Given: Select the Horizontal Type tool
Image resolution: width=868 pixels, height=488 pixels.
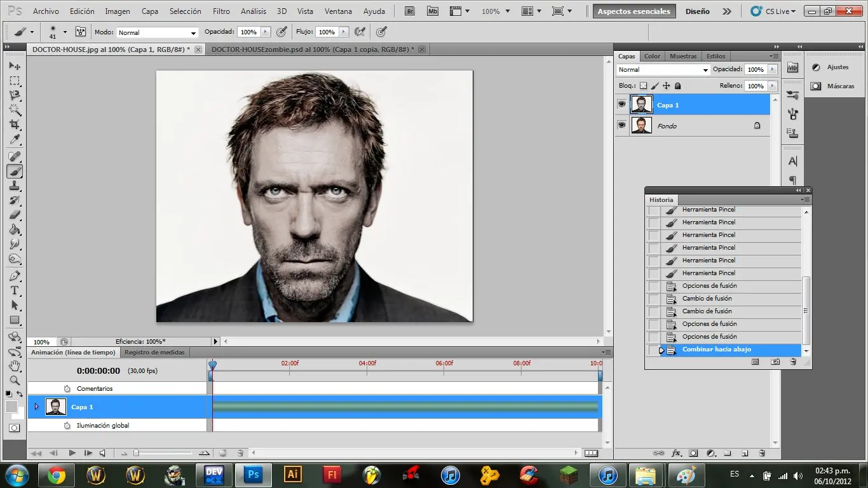Looking at the screenshot, I should pyautogui.click(x=15, y=290).
